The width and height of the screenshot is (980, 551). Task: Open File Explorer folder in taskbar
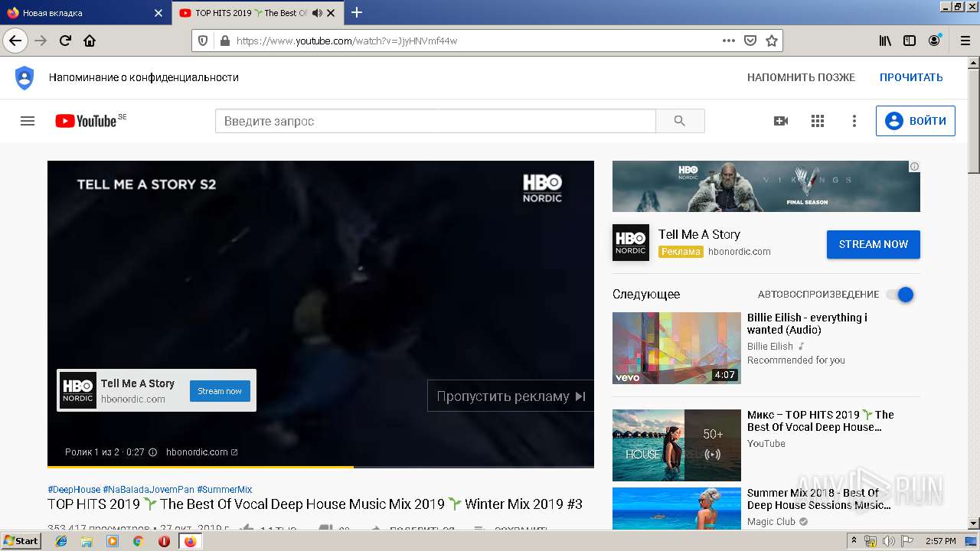pyautogui.click(x=87, y=541)
